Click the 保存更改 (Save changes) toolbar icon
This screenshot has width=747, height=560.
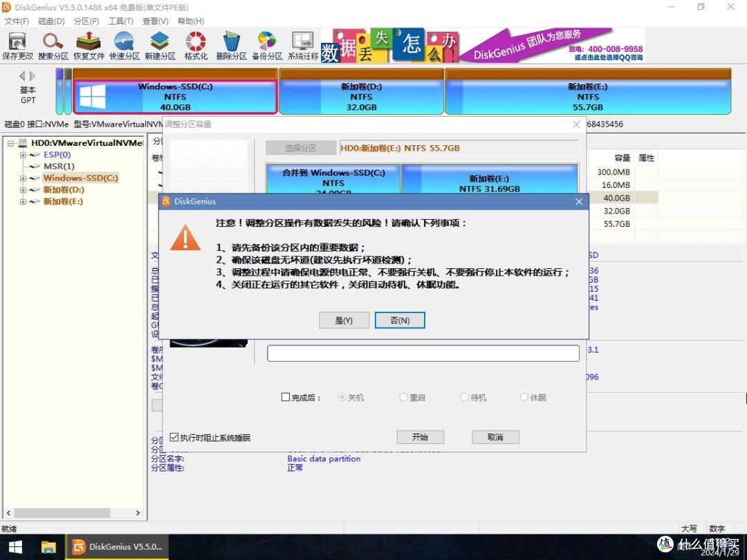[x=17, y=46]
